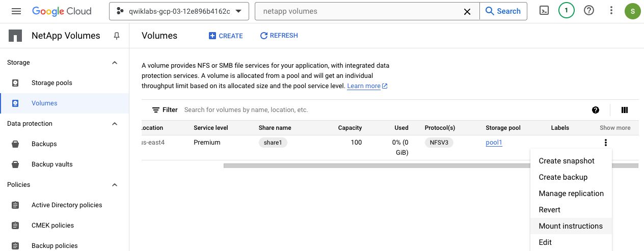The image size is (644, 251).
Task: Click the Storage pools disk icon
Action: coord(15,83)
